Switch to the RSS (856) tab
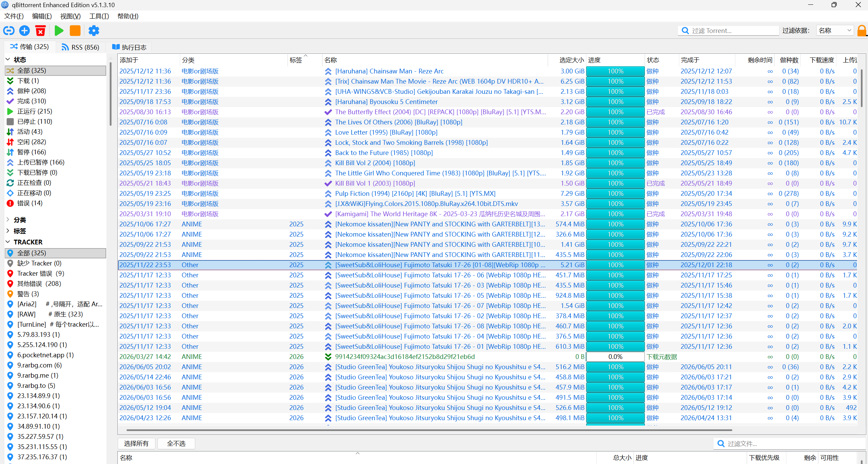This screenshot has height=464, width=868. click(x=80, y=47)
